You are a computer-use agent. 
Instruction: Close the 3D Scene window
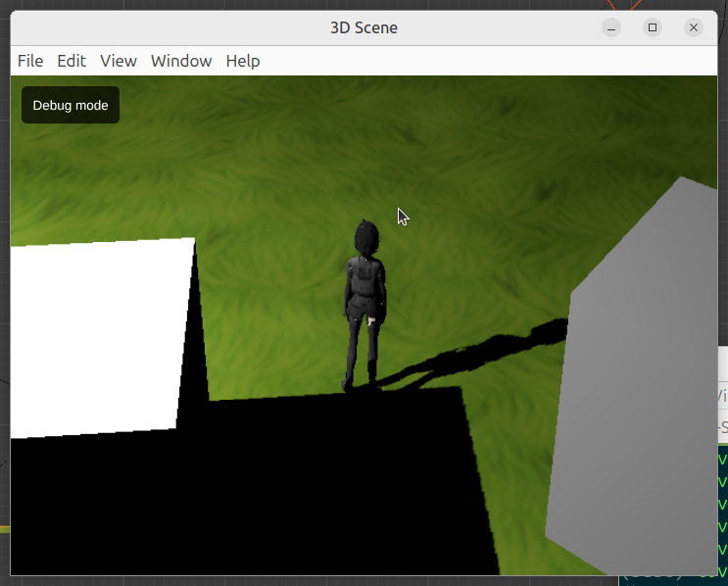694,27
